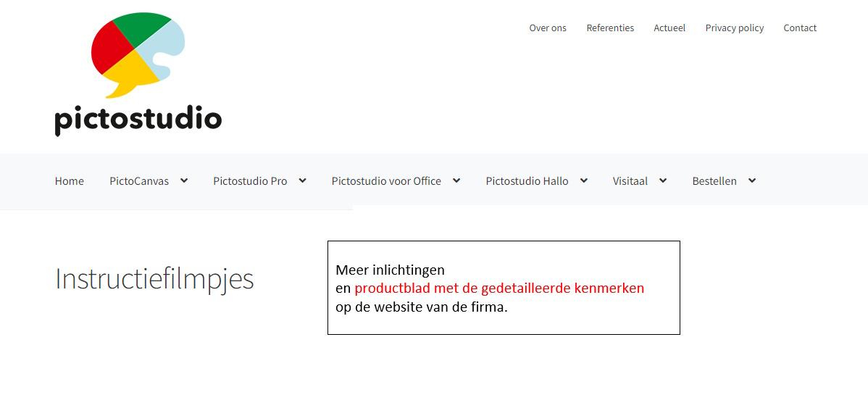The width and height of the screenshot is (868, 395).
Task: Open the Visitaal menu item
Action: point(630,181)
